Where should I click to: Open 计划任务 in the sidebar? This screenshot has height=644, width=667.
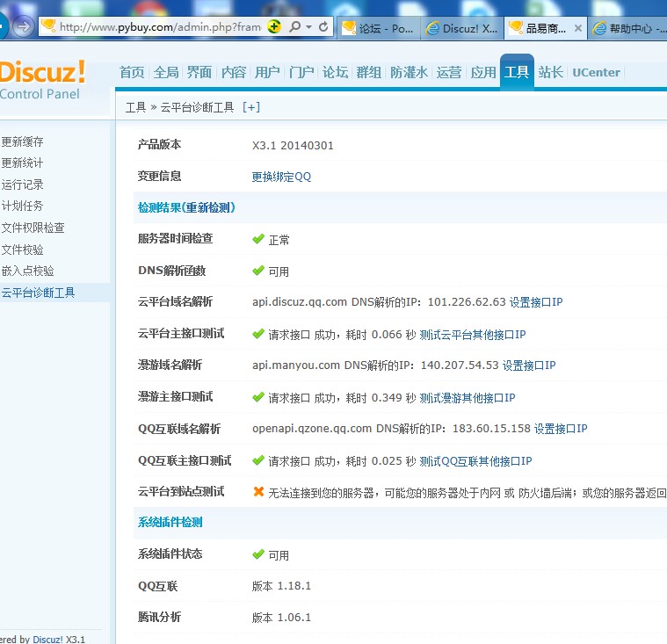click(x=22, y=206)
